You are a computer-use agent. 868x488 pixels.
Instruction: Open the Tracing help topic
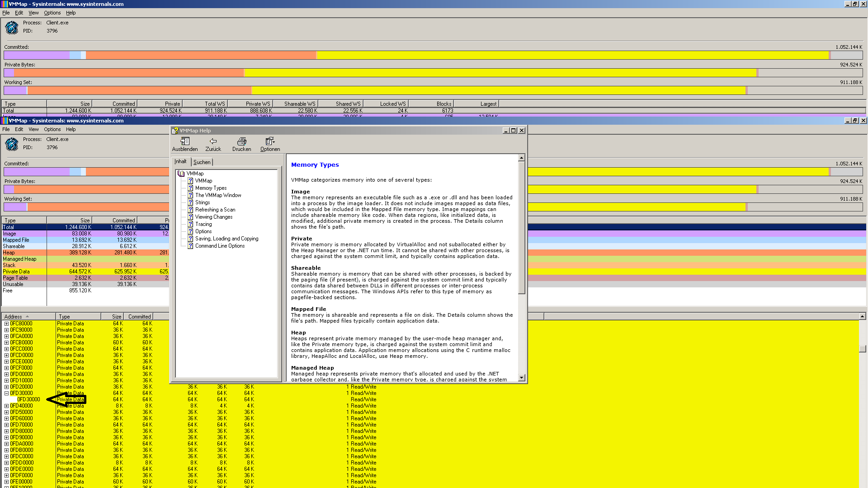(203, 224)
